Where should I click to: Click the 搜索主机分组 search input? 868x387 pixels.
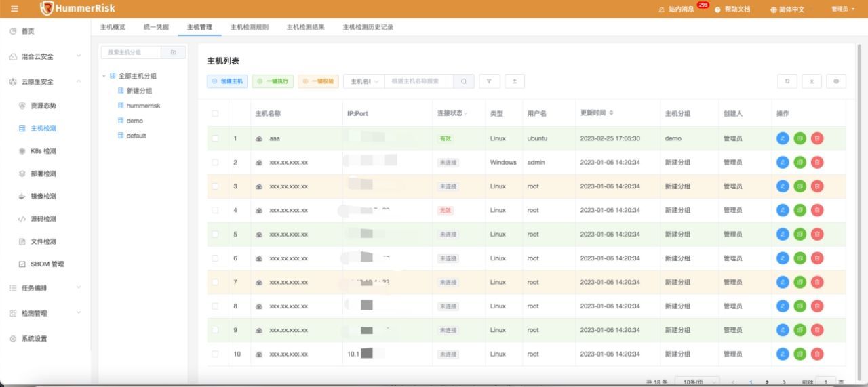point(130,52)
